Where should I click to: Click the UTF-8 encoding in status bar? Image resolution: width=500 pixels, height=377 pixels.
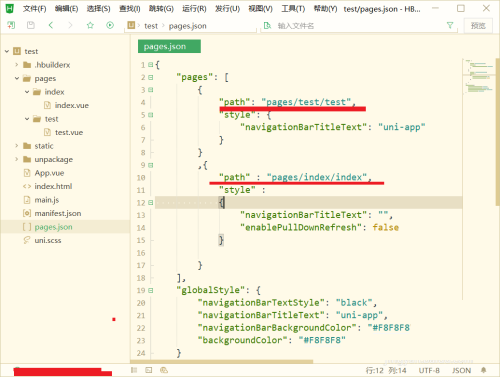tap(429, 370)
